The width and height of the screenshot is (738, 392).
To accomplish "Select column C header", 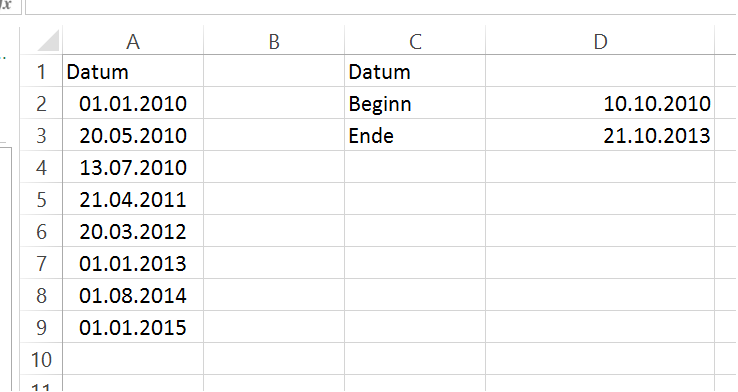I will pos(415,41).
